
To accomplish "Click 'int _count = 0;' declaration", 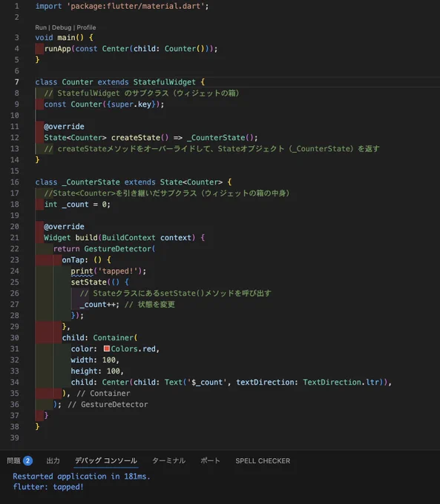I will (x=77, y=204).
